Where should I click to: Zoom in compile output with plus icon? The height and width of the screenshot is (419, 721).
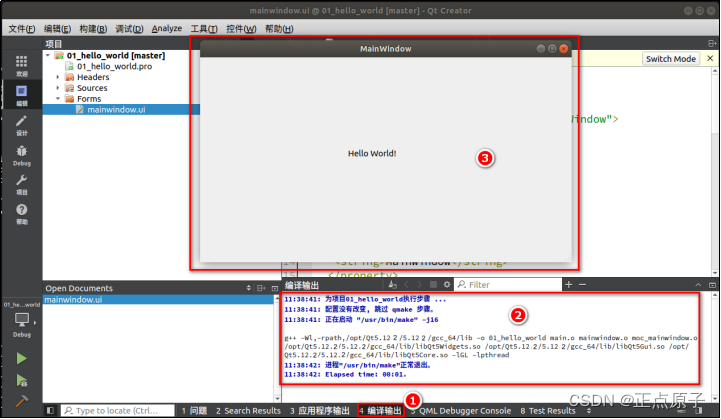569,285
